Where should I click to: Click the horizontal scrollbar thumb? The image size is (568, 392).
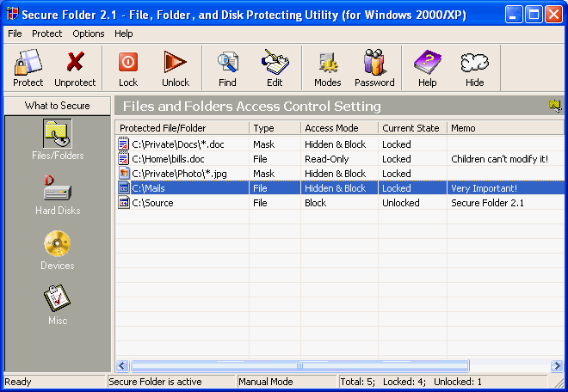coord(299,365)
